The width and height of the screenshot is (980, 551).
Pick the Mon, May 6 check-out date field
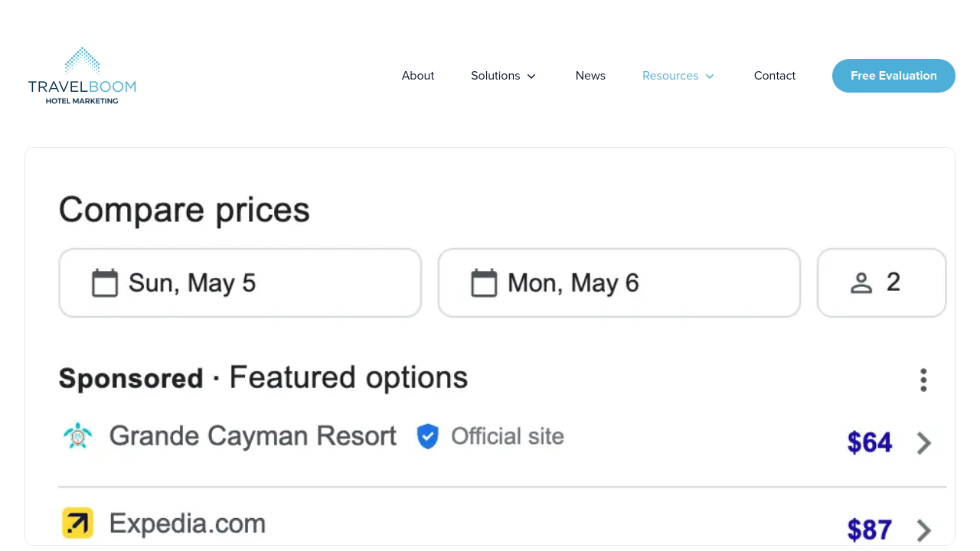coord(619,283)
